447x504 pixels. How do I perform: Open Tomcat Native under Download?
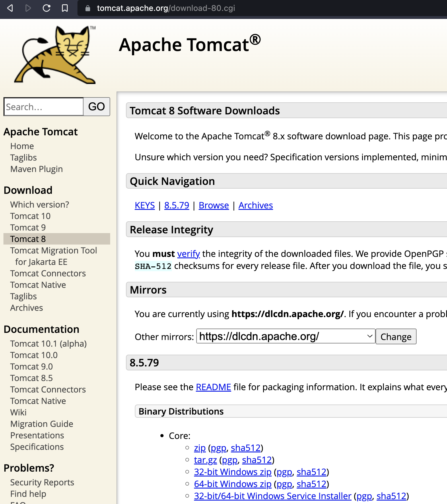38,285
